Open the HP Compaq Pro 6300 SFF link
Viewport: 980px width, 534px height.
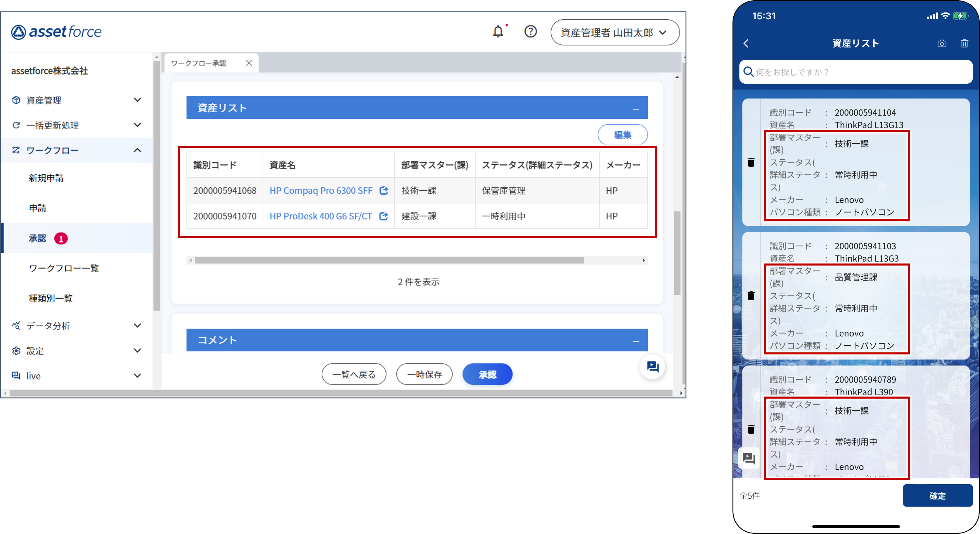coord(321,190)
